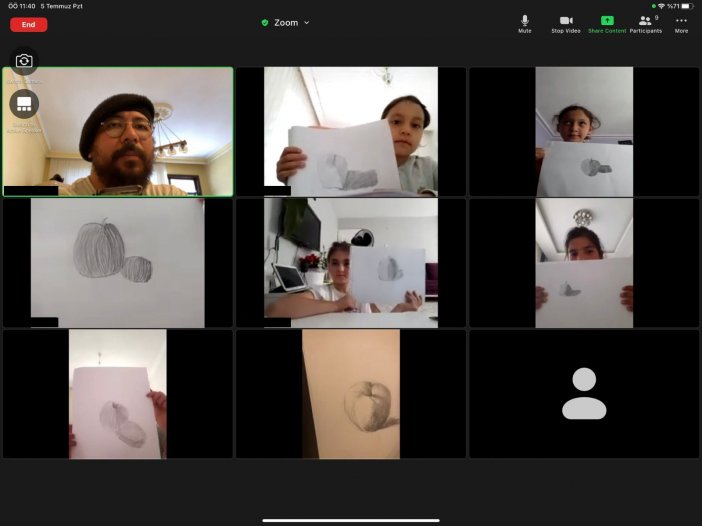Viewport: 702px width, 526px height.
Task: Tap the home indicator bar at bottom
Action: 351,520
